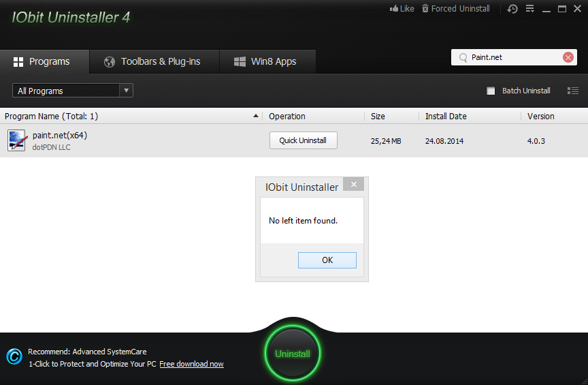Open Forced Uninstall
This screenshot has height=385, width=588.
455,9
